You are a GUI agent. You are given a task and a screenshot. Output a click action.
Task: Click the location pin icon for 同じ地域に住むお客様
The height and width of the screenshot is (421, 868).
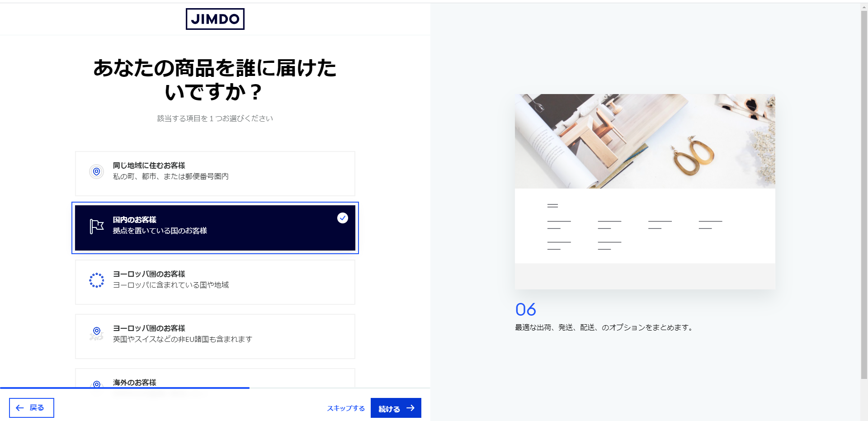tap(96, 171)
